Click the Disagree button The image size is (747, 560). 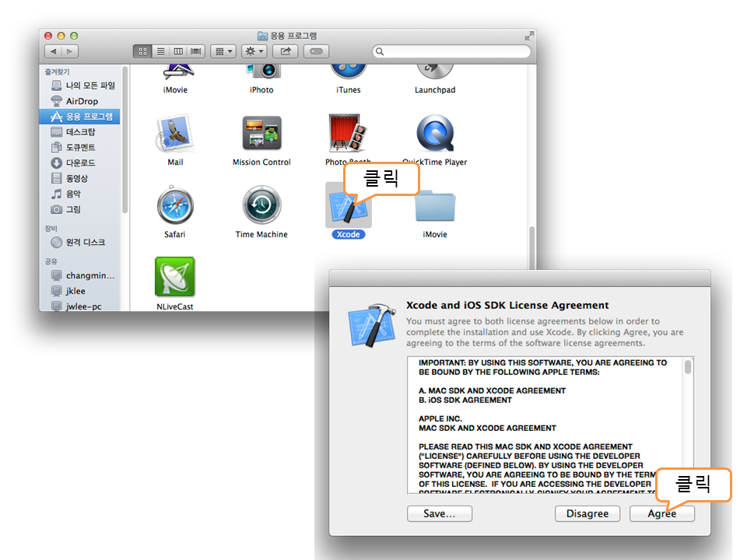point(587,513)
